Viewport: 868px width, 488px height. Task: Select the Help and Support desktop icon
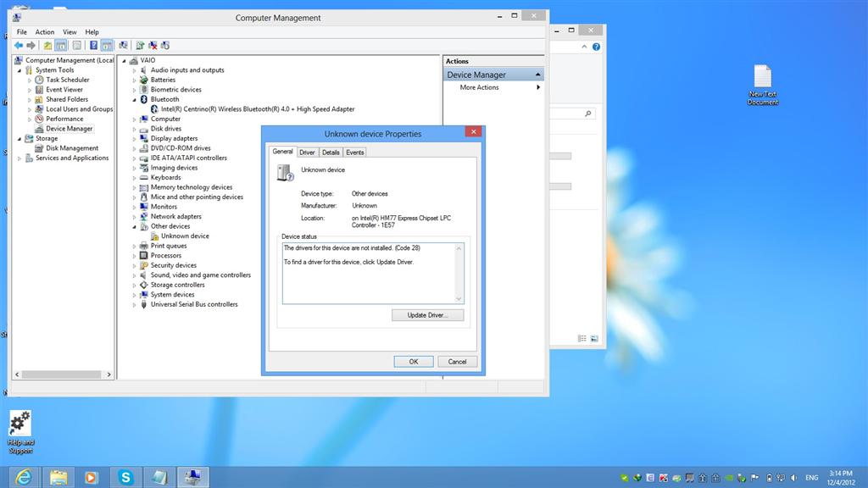point(20,432)
